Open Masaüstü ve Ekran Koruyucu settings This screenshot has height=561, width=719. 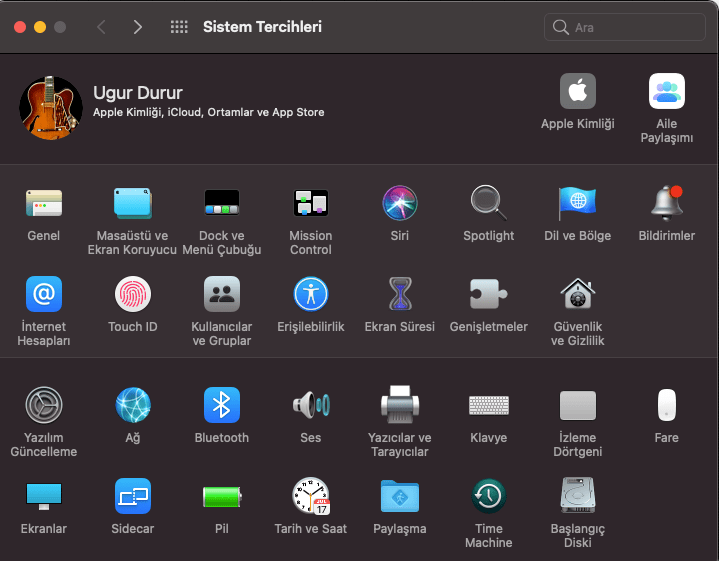coord(133,203)
